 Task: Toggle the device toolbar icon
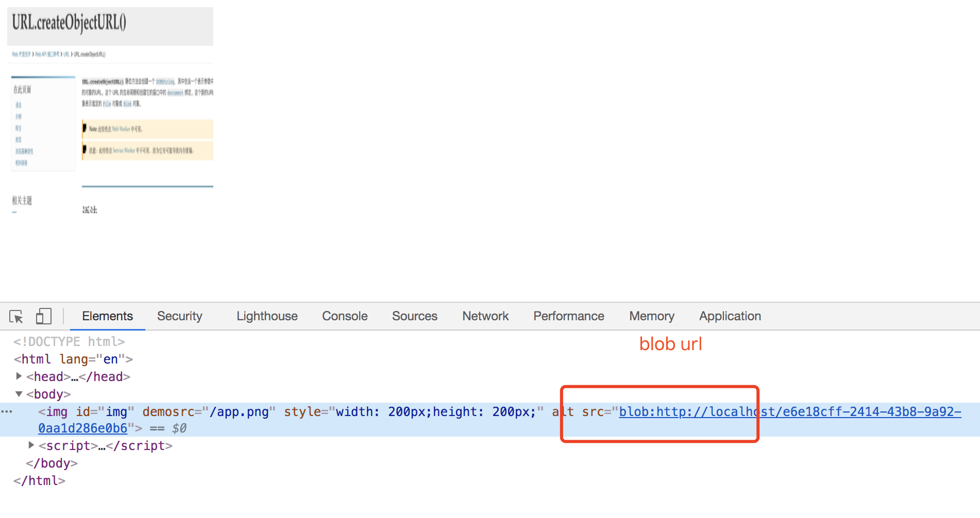tap(43, 316)
